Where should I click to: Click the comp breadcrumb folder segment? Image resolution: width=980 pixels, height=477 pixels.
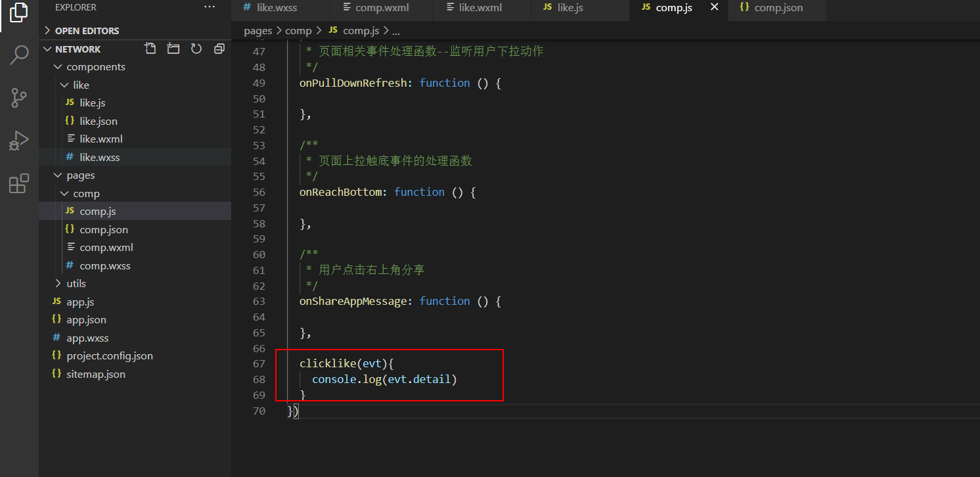pyautogui.click(x=298, y=31)
